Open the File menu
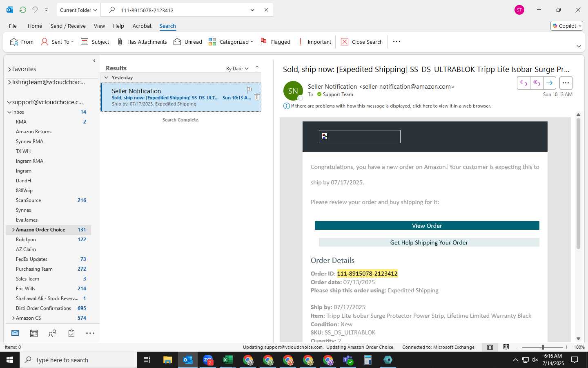588x368 pixels. tap(13, 26)
